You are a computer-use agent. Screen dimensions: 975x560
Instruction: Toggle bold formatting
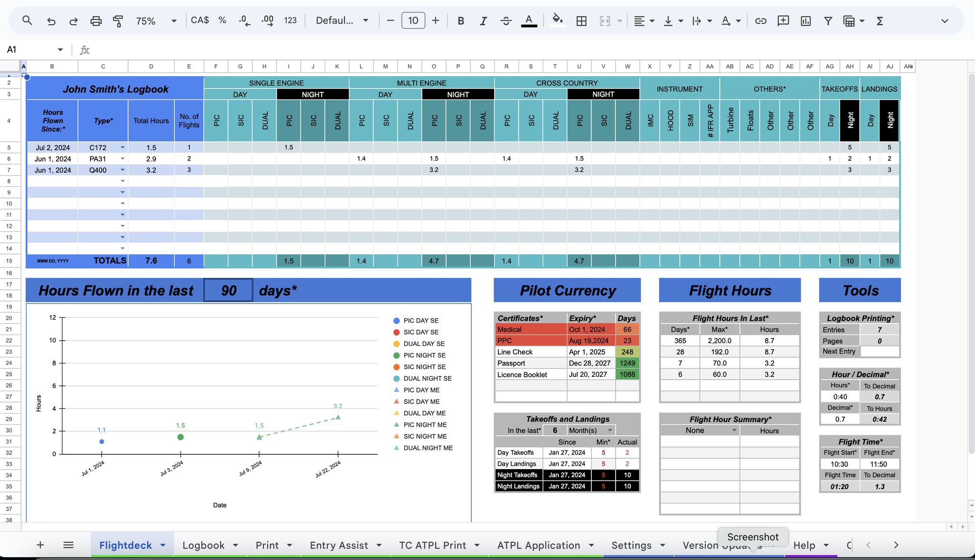point(460,21)
